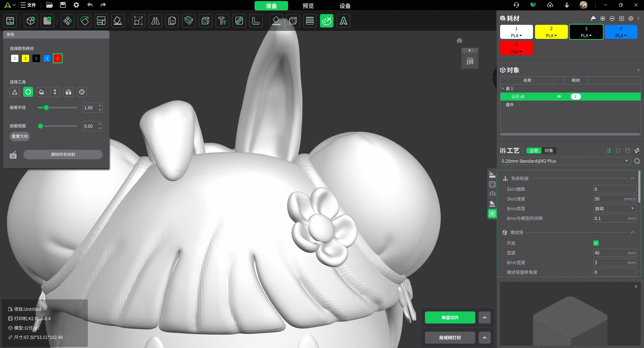Click 擦除所有绘制 button
The width and height of the screenshot is (644, 348).
[63, 155]
